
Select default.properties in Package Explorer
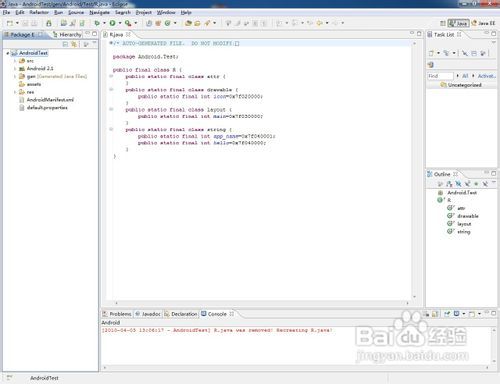coord(43,108)
